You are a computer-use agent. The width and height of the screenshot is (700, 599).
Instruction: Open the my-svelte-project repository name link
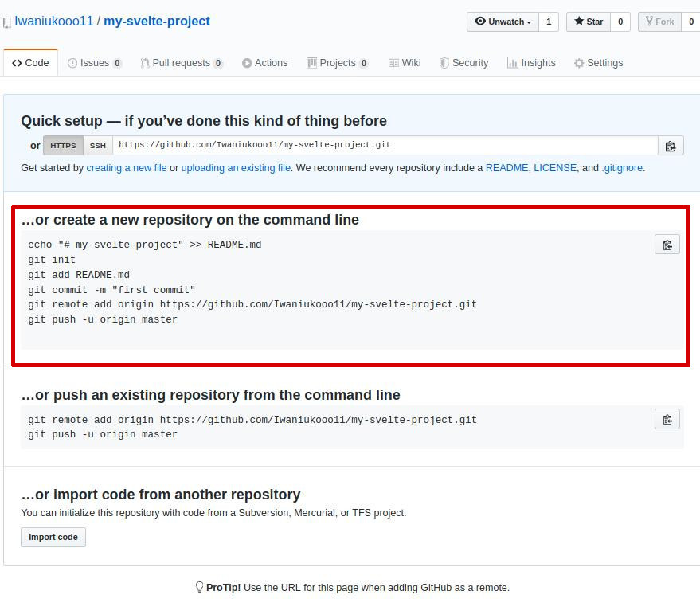156,22
